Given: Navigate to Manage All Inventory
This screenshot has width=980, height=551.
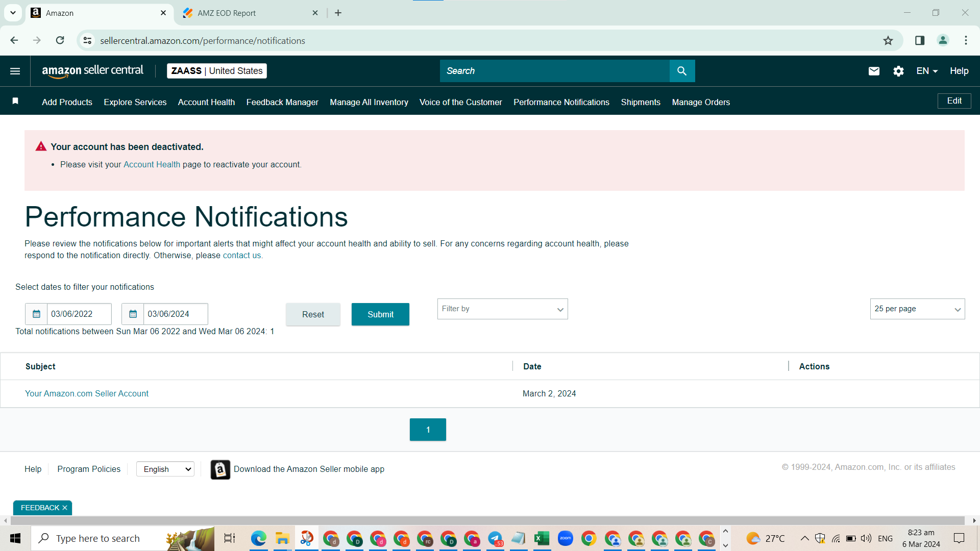Looking at the screenshot, I should pyautogui.click(x=369, y=102).
